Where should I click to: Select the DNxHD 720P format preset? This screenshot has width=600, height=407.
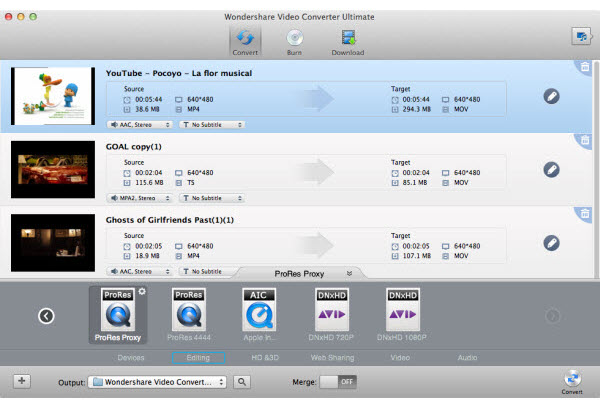coord(331,315)
